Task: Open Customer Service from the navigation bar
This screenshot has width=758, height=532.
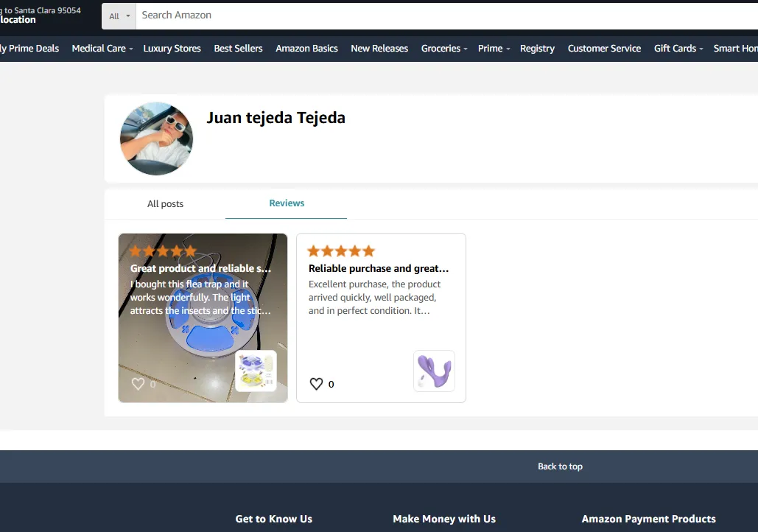Action: click(604, 48)
